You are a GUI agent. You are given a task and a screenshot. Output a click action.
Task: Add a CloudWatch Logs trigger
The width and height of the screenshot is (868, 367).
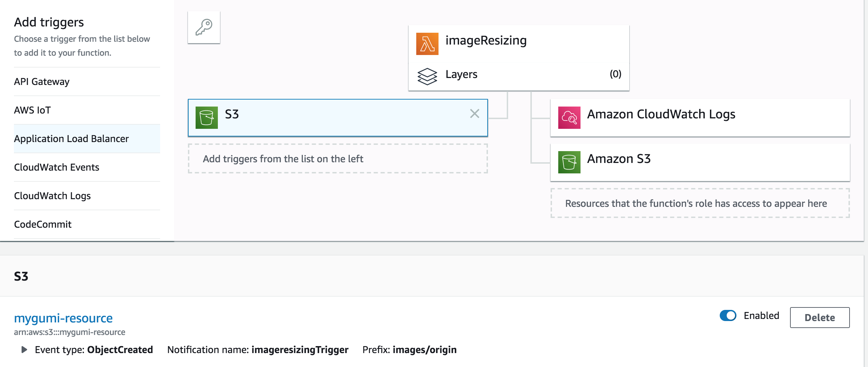click(87, 196)
